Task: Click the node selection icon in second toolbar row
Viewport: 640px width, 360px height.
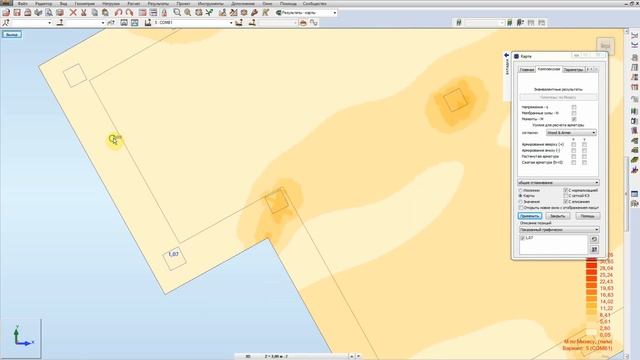Action: coord(6,23)
